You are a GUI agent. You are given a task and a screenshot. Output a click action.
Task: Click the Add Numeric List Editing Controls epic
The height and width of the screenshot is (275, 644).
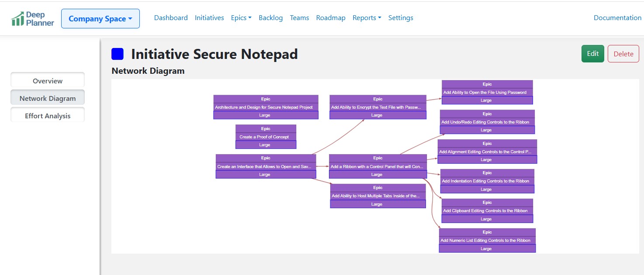pos(487,240)
